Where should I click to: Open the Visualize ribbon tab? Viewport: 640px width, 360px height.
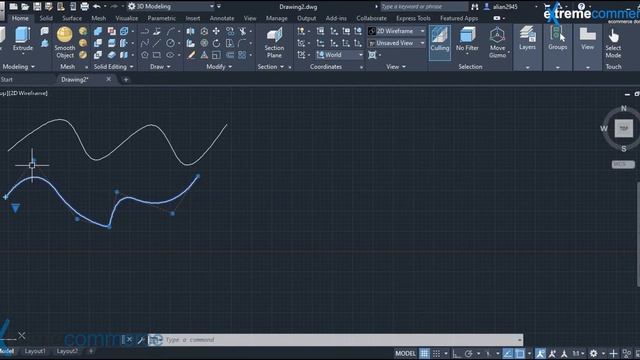click(x=127, y=18)
